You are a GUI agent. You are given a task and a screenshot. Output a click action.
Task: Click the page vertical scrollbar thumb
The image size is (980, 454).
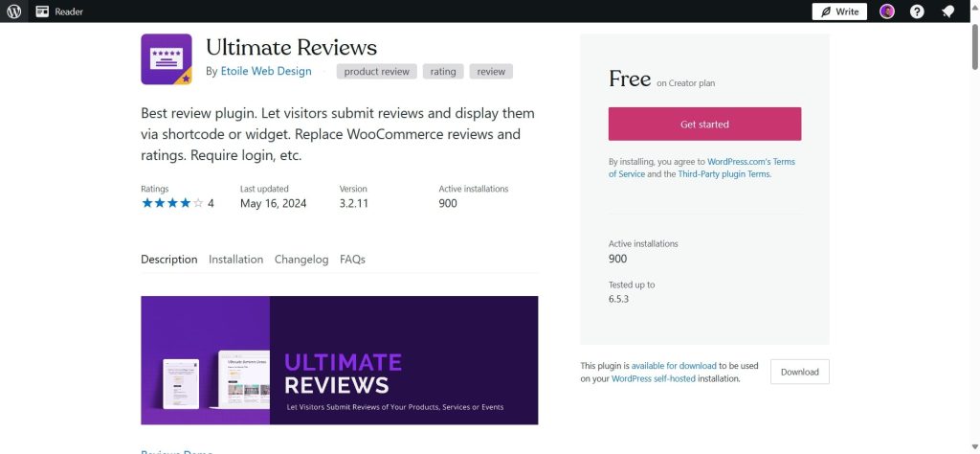click(975, 47)
